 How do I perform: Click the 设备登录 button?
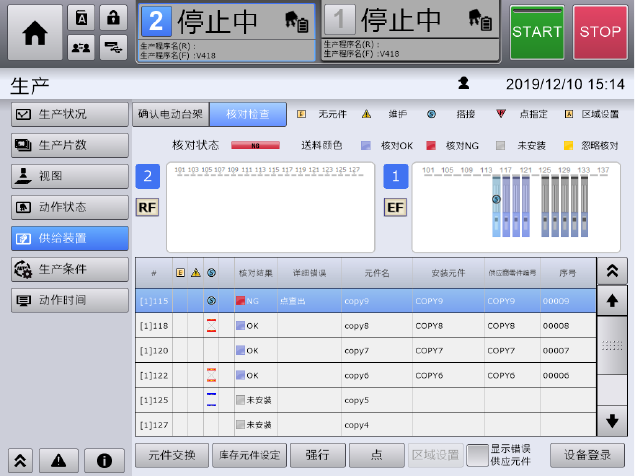pyautogui.click(x=588, y=455)
